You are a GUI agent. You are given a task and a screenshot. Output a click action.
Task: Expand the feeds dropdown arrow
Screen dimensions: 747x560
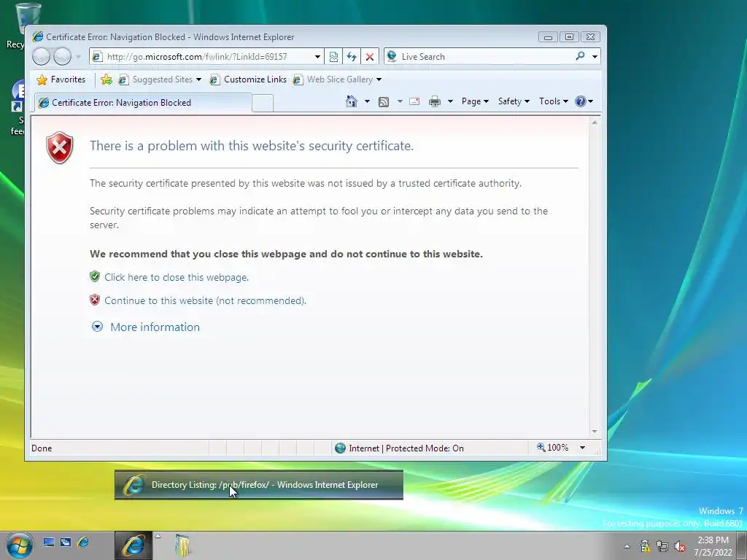tap(400, 101)
